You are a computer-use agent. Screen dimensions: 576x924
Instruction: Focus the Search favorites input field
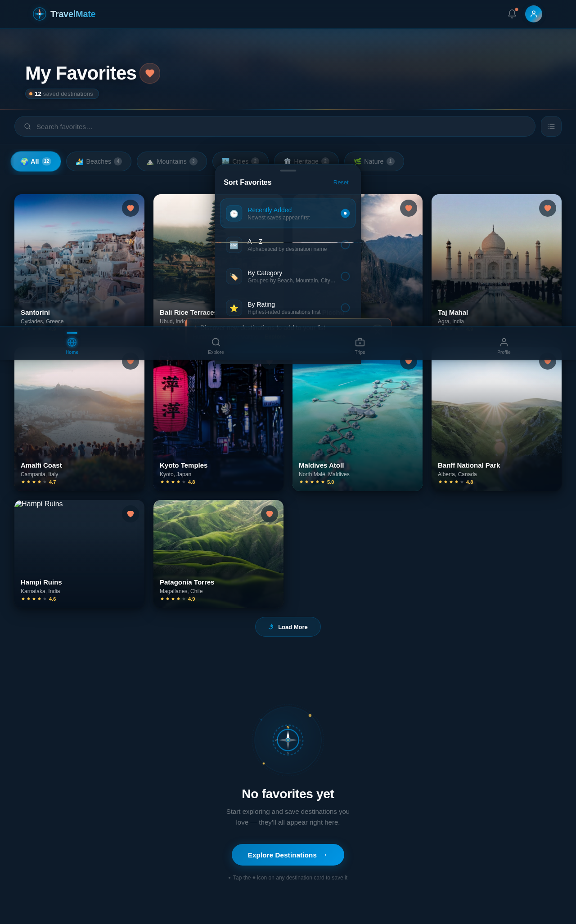(x=274, y=126)
